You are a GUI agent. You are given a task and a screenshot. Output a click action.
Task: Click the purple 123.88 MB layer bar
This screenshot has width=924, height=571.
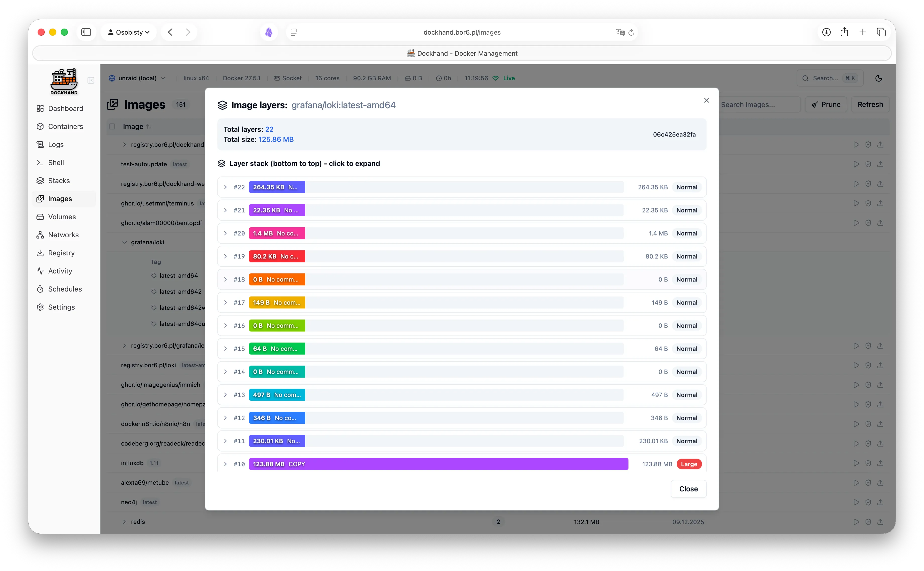coord(438,464)
